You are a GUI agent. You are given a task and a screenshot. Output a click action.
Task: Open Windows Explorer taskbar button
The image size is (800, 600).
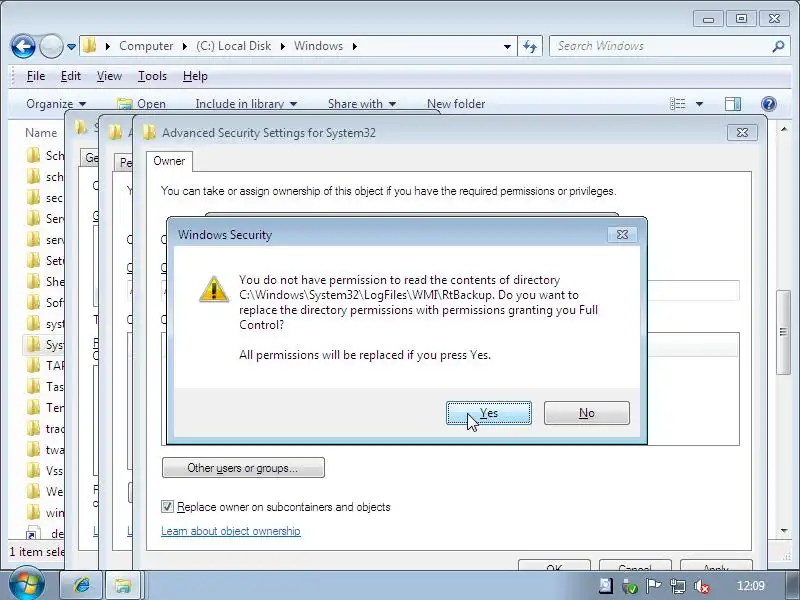point(123,585)
